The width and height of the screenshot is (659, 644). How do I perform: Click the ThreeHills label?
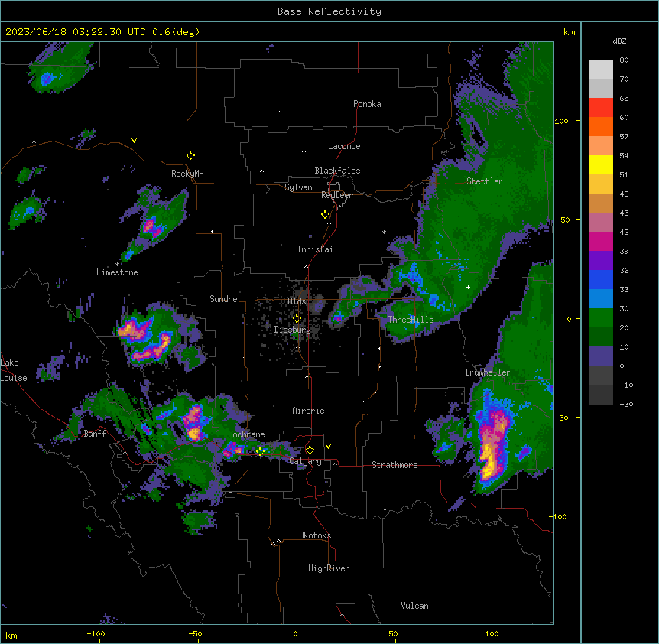pyautogui.click(x=411, y=320)
